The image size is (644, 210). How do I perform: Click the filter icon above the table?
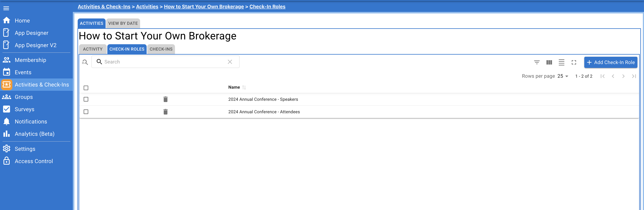(x=537, y=62)
